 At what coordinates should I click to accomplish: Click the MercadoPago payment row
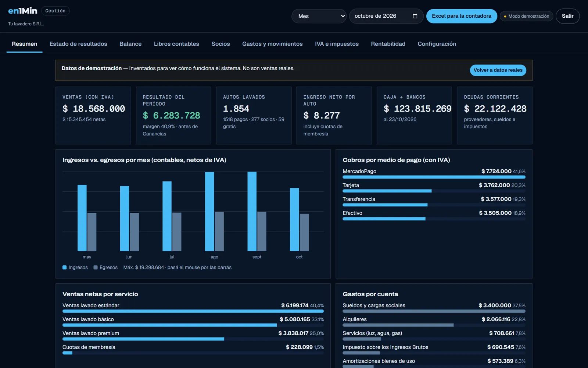pos(434,173)
